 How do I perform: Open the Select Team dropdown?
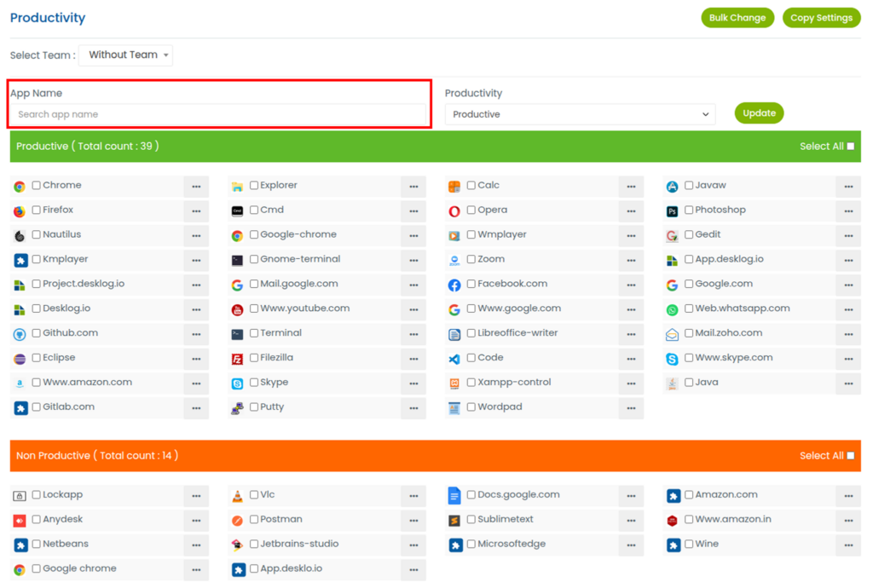point(125,55)
